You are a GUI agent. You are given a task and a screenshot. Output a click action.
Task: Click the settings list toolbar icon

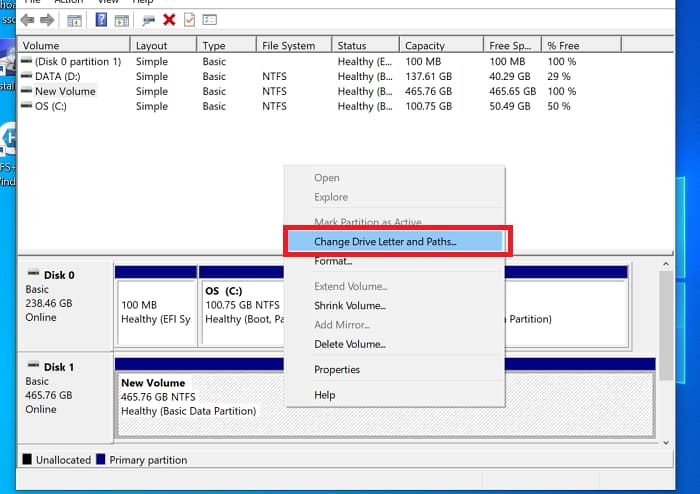pyautogui.click(x=210, y=20)
